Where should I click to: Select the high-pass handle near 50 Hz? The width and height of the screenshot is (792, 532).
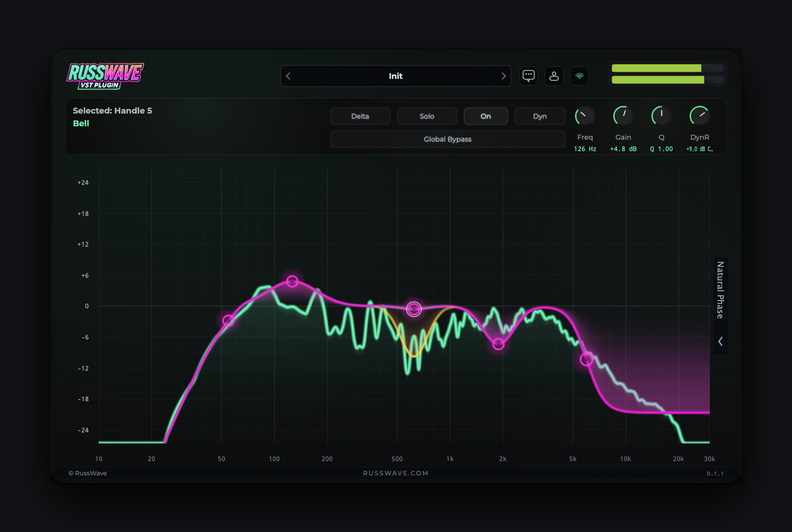[228, 320]
